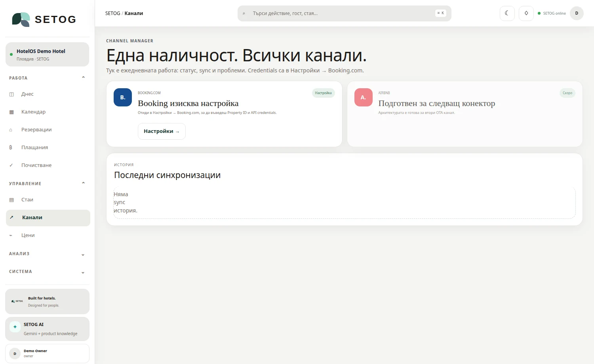Viewport: 594px width, 364px height.
Task: Click the Плащания currency icon
Action: (11, 148)
